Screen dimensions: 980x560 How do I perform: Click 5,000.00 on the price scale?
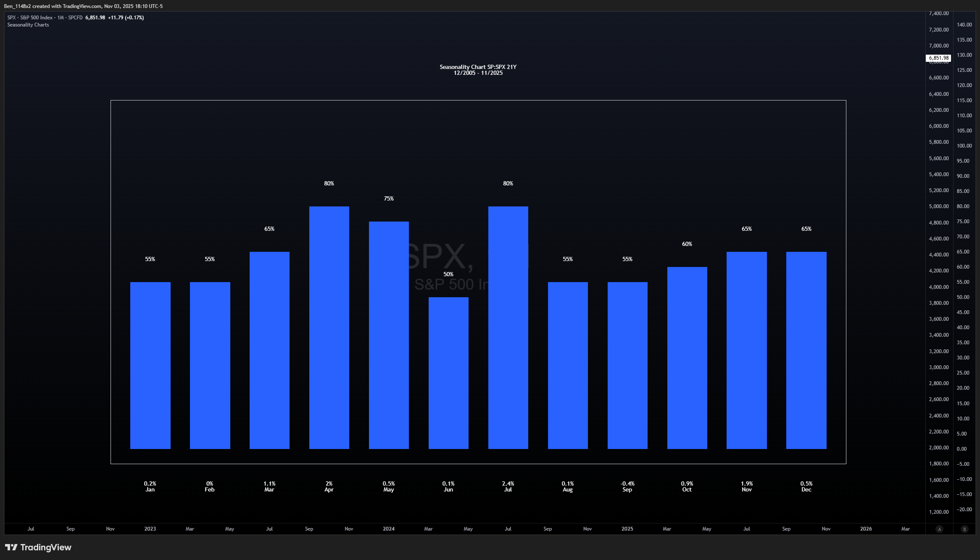point(938,206)
